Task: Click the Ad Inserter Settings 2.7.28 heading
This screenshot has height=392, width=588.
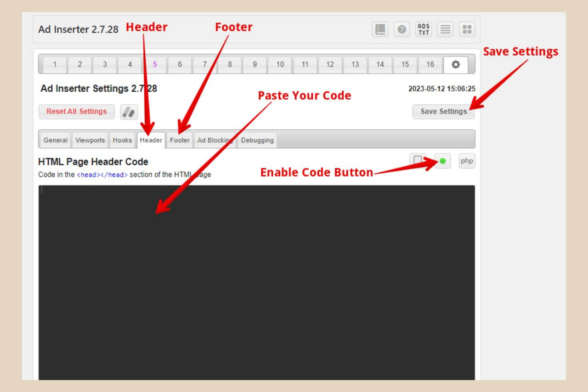Action: click(99, 89)
